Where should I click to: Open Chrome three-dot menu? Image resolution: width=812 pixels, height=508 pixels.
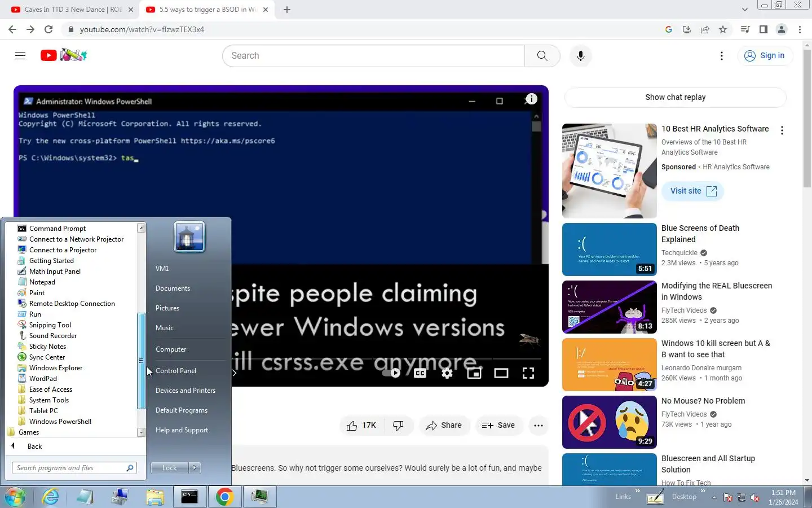click(x=800, y=29)
